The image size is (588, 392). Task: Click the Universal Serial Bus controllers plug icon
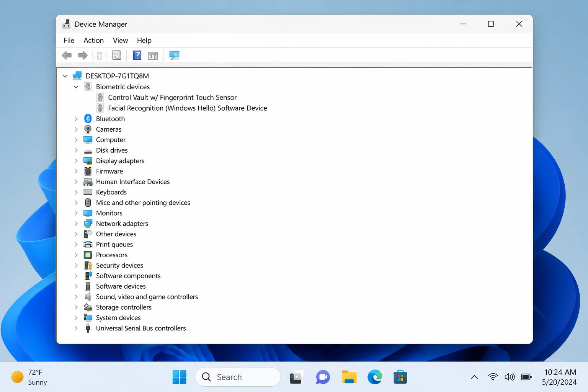pos(88,328)
